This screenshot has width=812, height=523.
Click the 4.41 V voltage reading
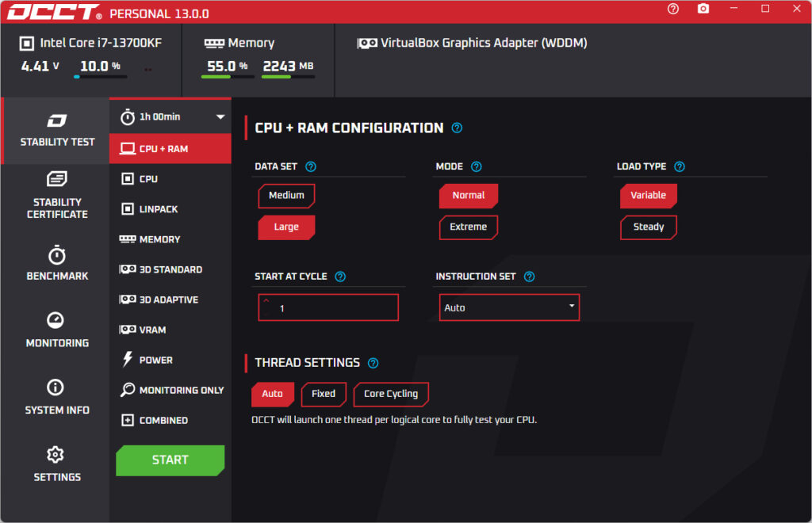coord(40,67)
